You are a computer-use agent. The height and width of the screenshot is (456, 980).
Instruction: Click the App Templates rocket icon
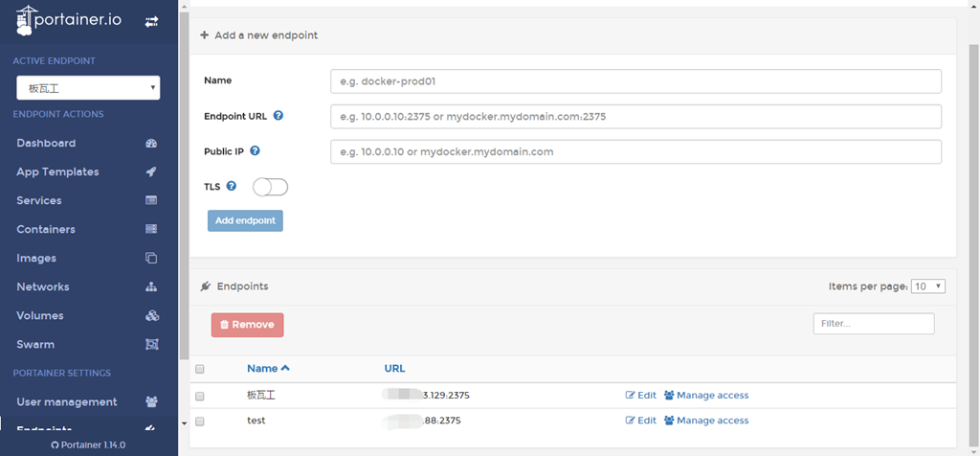tap(151, 172)
